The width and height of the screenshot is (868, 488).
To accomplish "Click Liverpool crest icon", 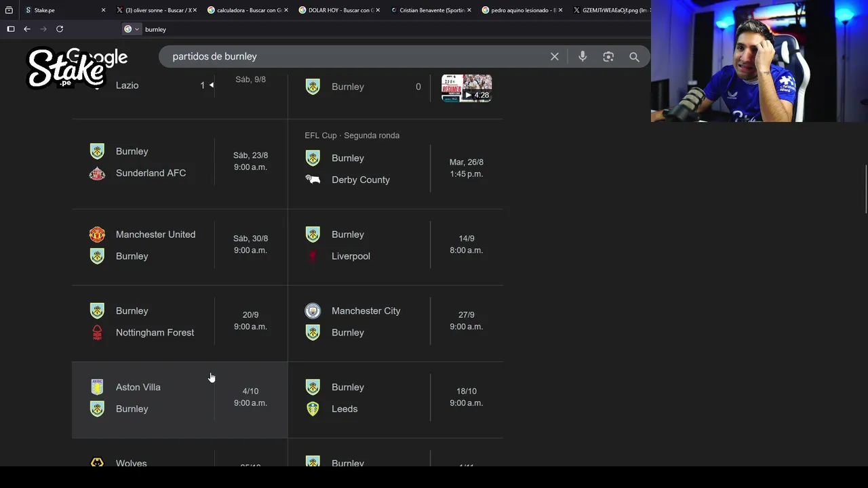I will coord(313,256).
